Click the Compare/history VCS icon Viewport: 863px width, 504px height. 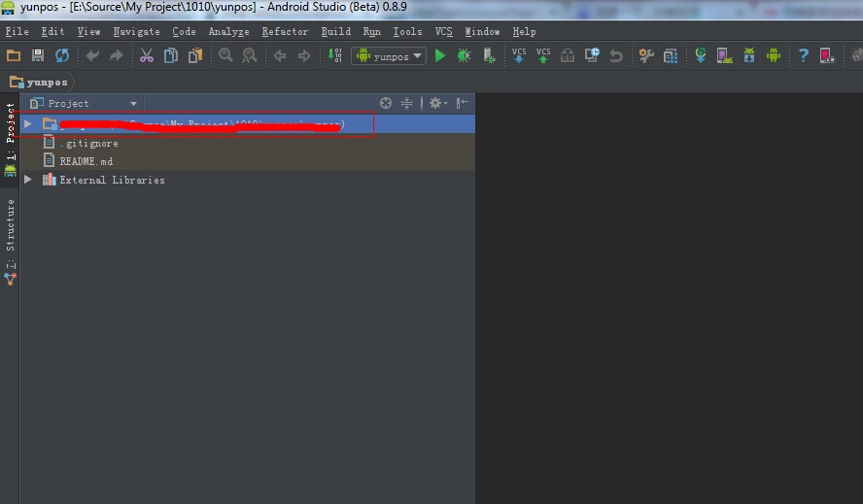[x=568, y=55]
